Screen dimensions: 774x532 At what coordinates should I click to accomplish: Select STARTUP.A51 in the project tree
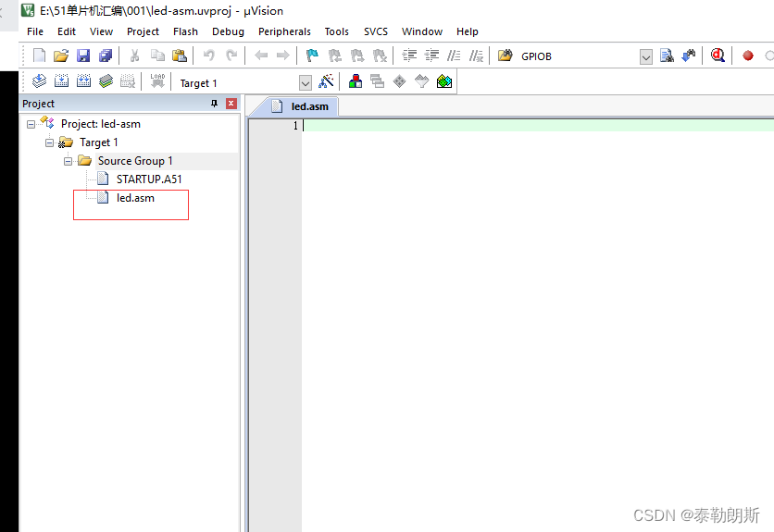pos(149,179)
